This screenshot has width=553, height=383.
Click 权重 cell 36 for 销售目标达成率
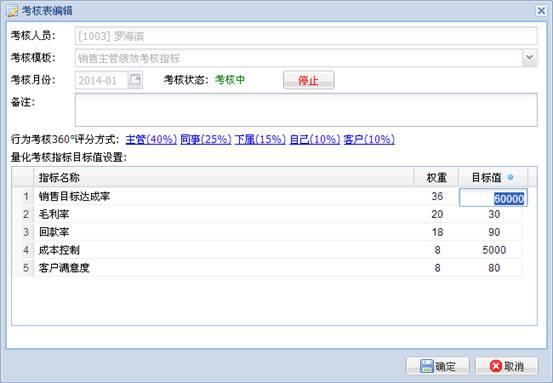click(x=437, y=196)
